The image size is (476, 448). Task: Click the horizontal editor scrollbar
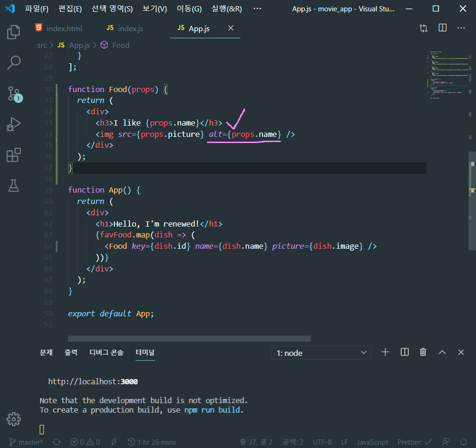coord(189,339)
